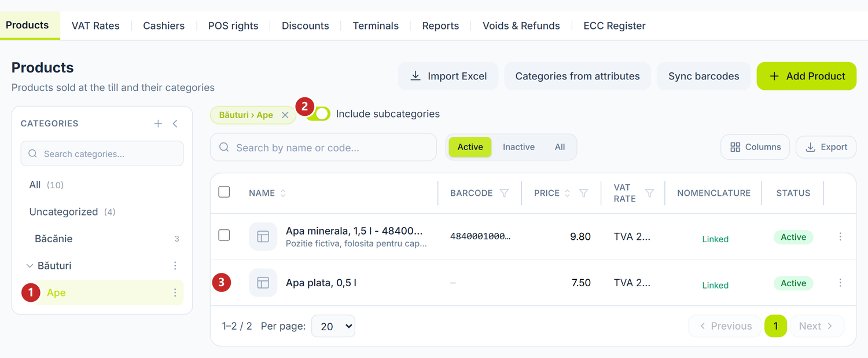868x358 pixels.
Task: Open row actions for Apa minerala
Action: [840, 236]
